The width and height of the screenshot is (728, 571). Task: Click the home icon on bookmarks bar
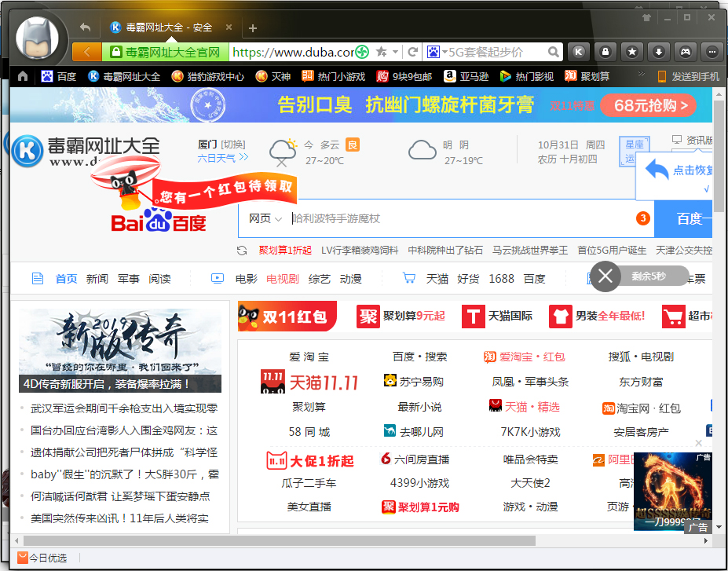tap(21, 76)
